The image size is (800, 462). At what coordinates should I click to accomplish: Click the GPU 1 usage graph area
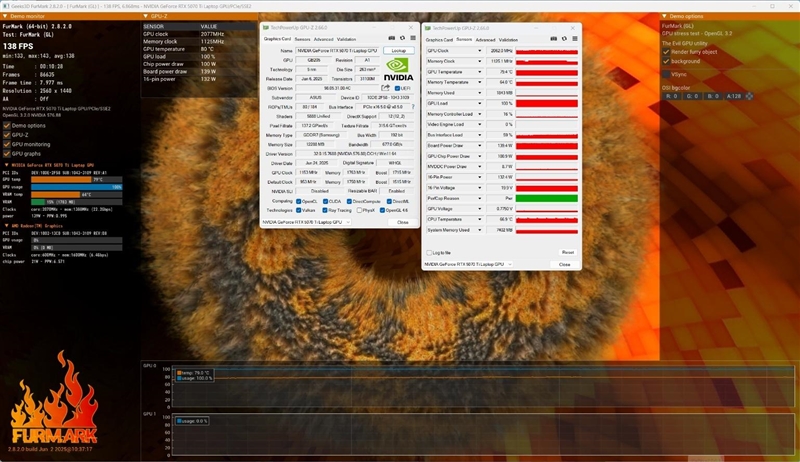click(483, 435)
